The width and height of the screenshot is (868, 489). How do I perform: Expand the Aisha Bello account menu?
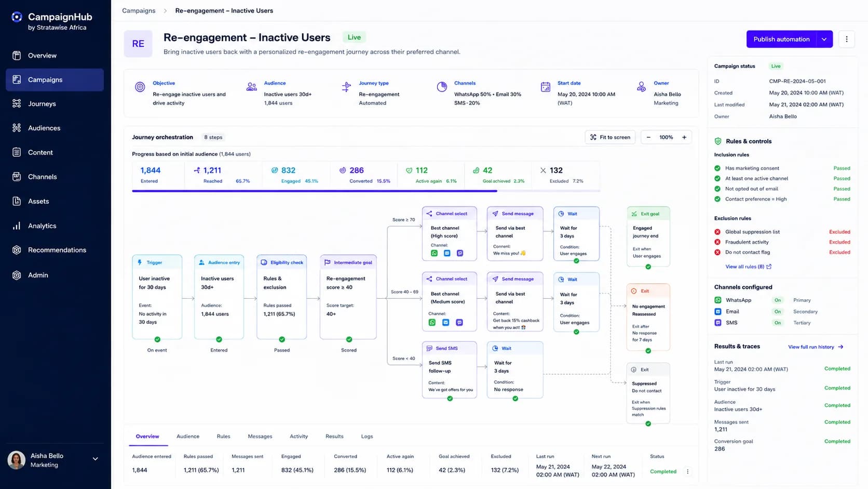pos(95,459)
